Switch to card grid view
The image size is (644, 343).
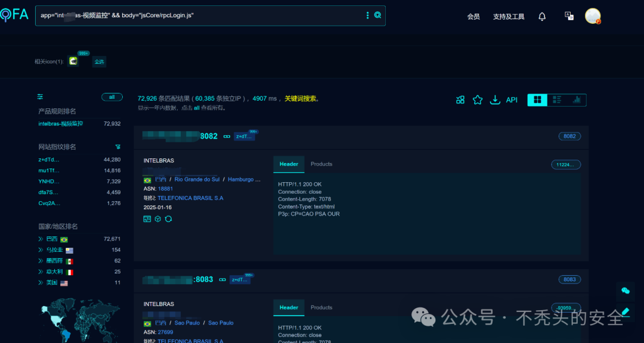(x=537, y=99)
